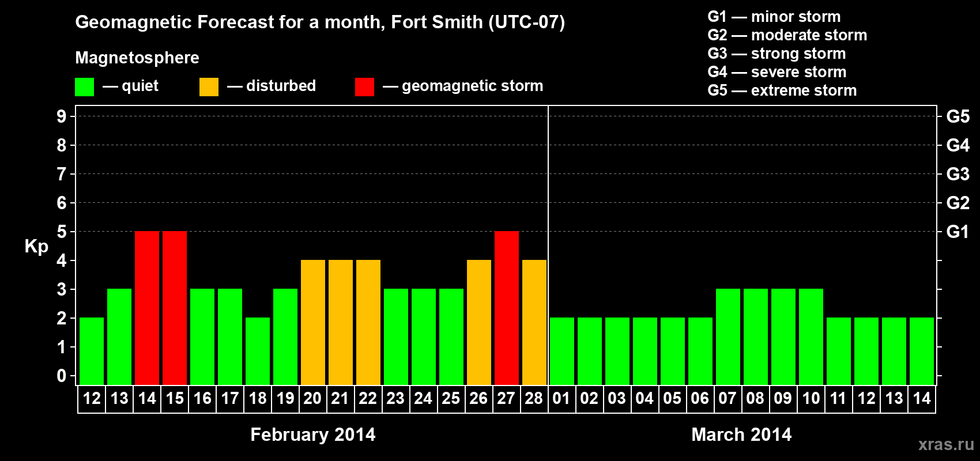Click the date label 25
980x461 pixels.
point(451,398)
